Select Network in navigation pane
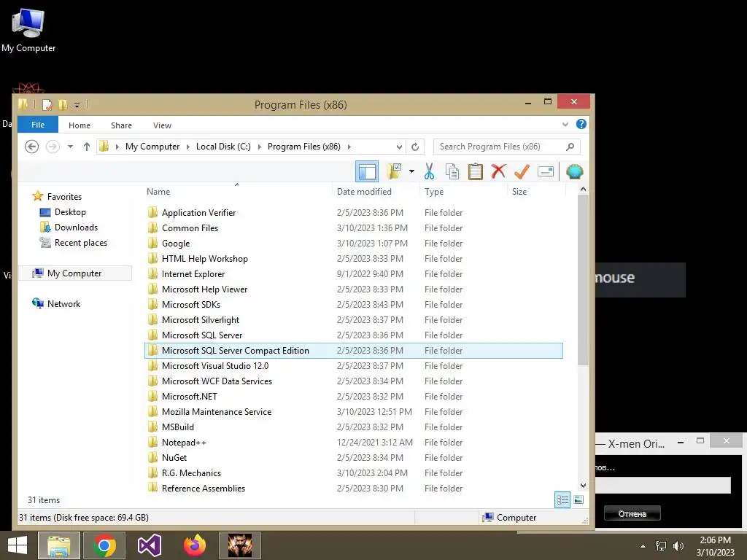Viewport: 747px width, 560px height. [x=64, y=304]
